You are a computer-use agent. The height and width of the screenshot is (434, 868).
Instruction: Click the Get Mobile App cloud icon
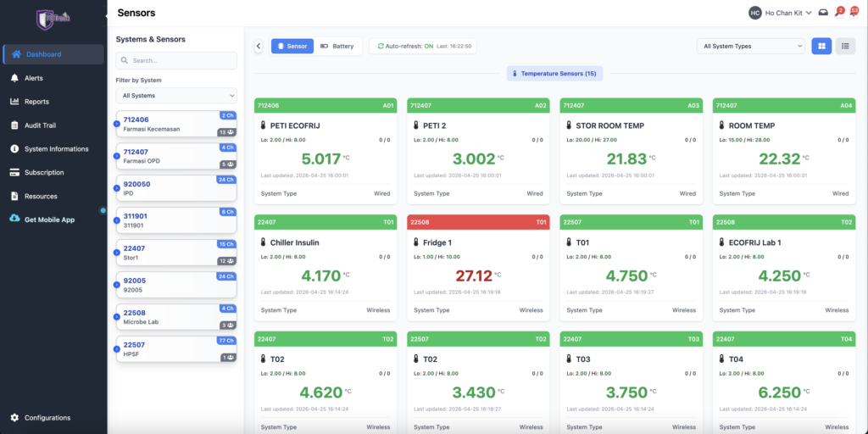pyautogui.click(x=14, y=219)
